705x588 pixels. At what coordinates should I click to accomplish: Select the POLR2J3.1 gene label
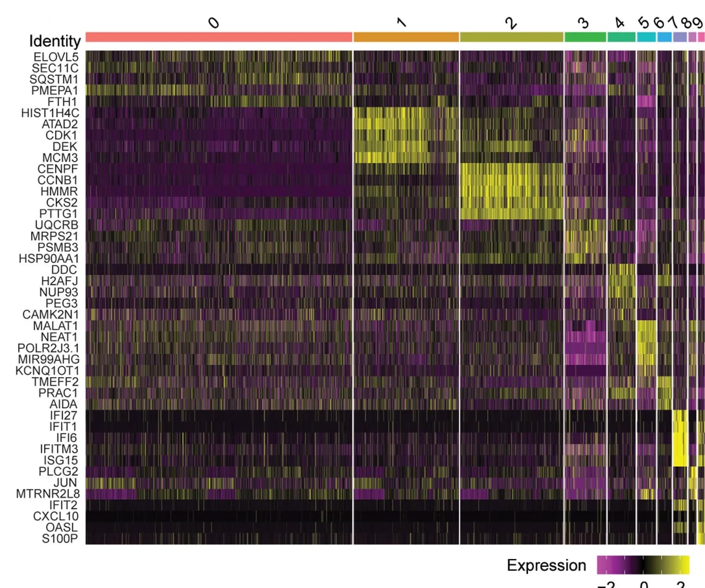point(48,348)
